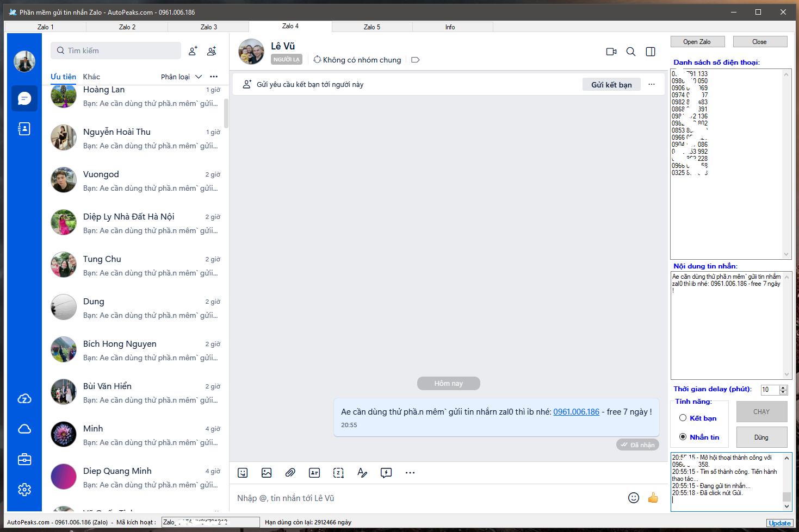Open the Info tab
Viewport: 799px width, 532px height.
point(450,27)
